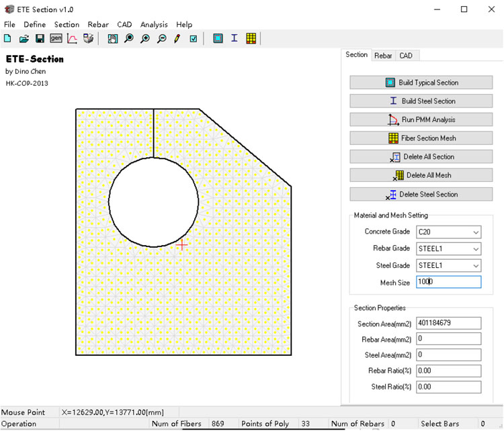
Task: Click the Mouse Point coordinates readout
Action: pyautogui.click(x=112, y=412)
